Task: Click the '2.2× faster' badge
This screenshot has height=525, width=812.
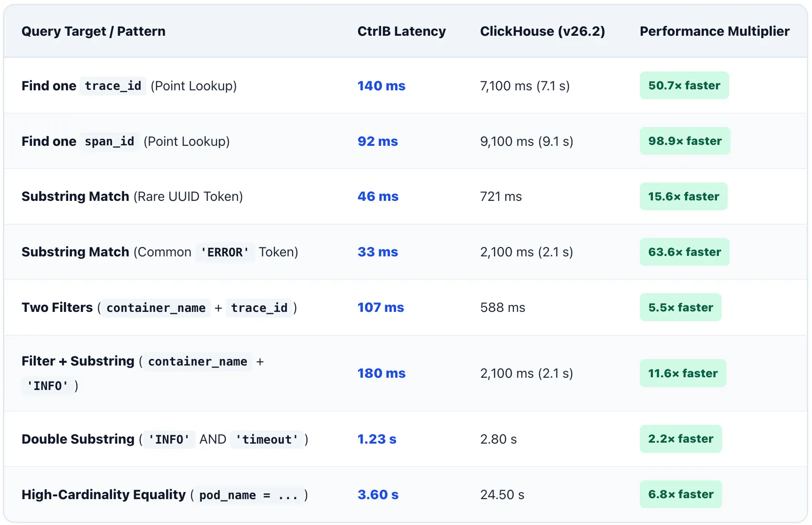Action: [x=681, y=439]
